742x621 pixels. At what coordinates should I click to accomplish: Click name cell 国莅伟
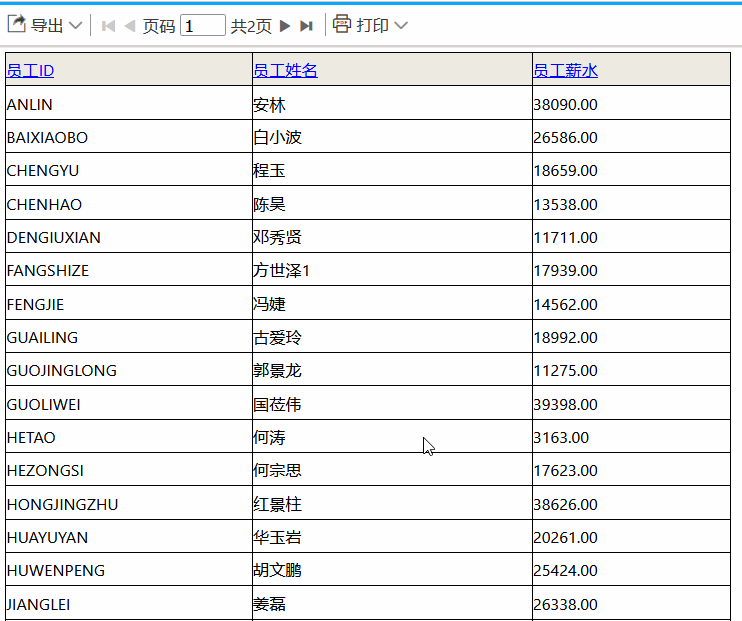(392, 403)
